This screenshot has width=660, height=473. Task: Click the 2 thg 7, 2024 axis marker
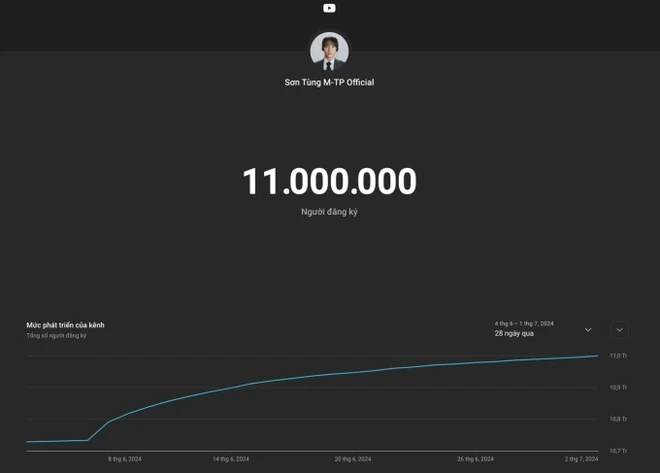point(581,459)
